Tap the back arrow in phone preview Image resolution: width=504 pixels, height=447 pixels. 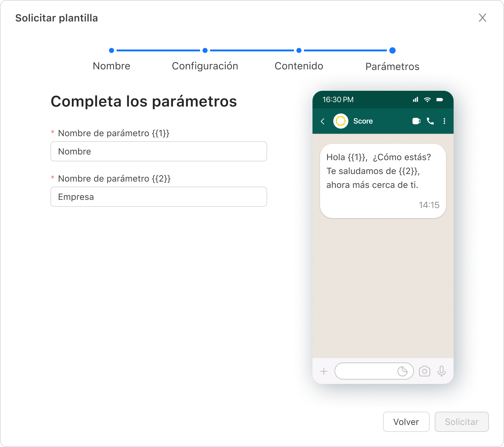coord(323,121)
